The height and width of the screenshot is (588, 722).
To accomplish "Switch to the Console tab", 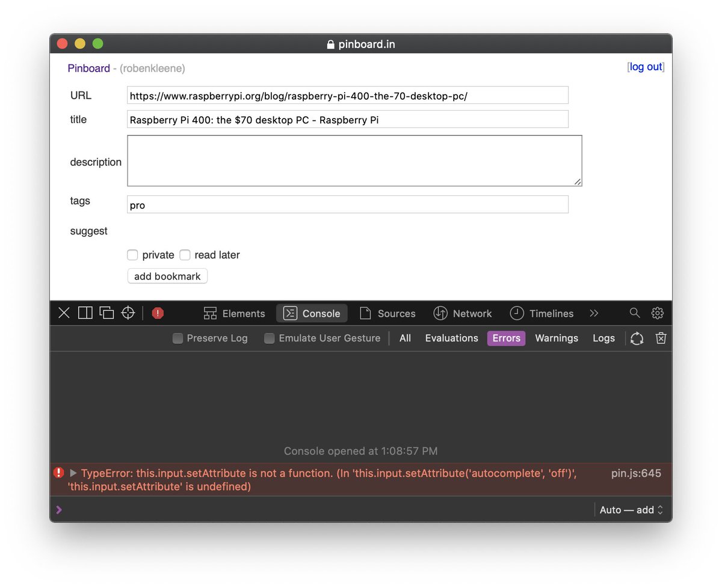I will tap(312, 313).
